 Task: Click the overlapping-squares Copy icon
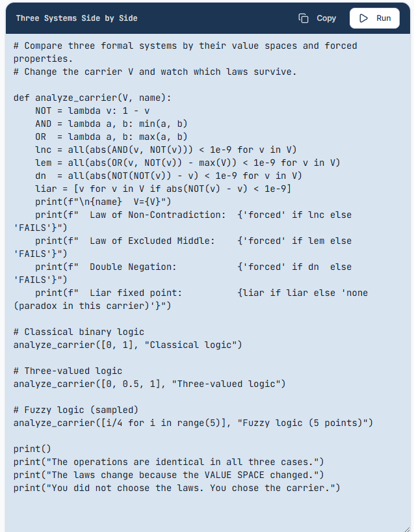pos(303,18)
